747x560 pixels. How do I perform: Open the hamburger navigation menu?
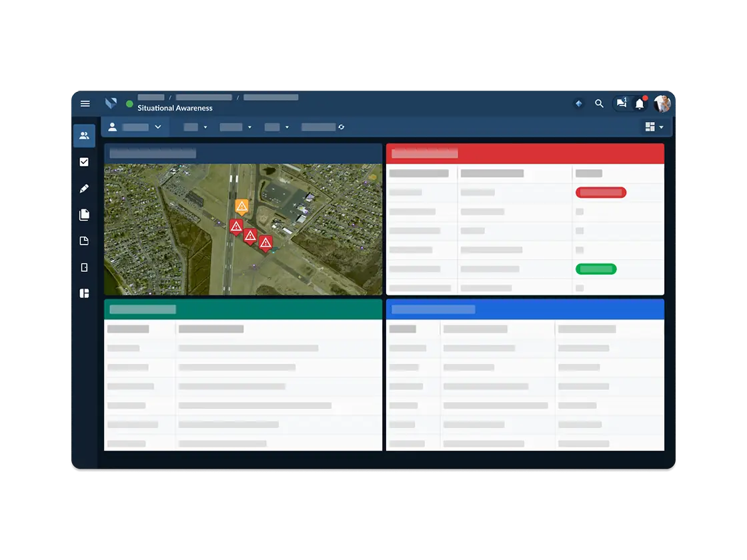pos(85,103)
